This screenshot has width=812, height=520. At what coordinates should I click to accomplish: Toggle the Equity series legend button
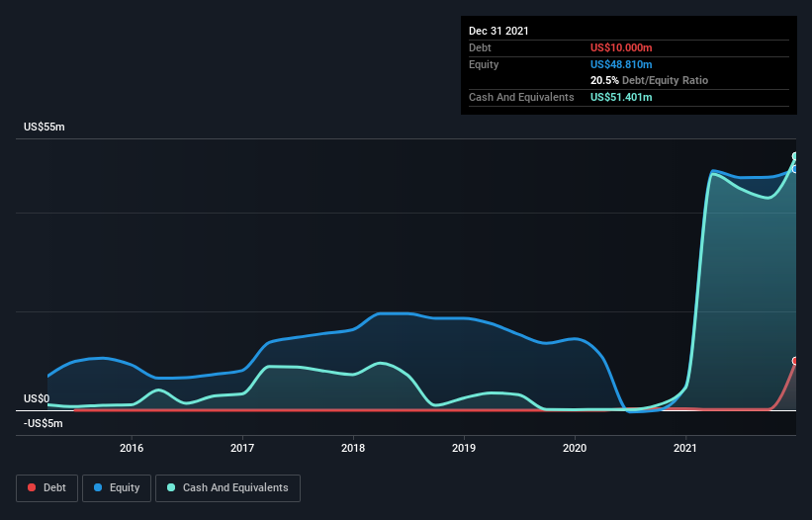117,488
